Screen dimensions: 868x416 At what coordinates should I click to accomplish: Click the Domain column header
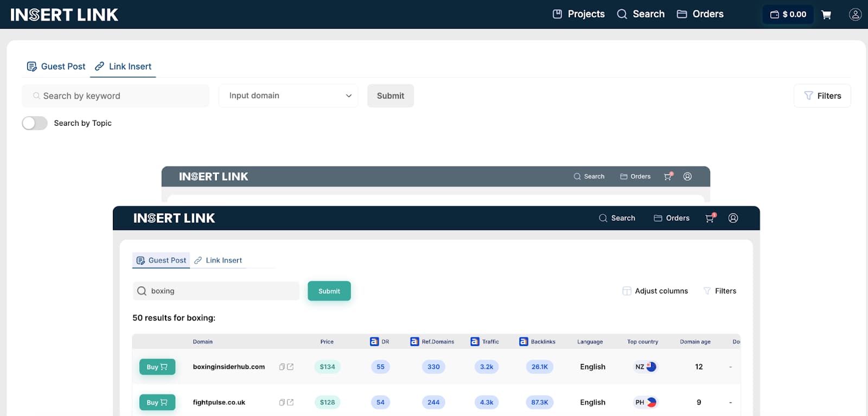[x=203, y=342]
